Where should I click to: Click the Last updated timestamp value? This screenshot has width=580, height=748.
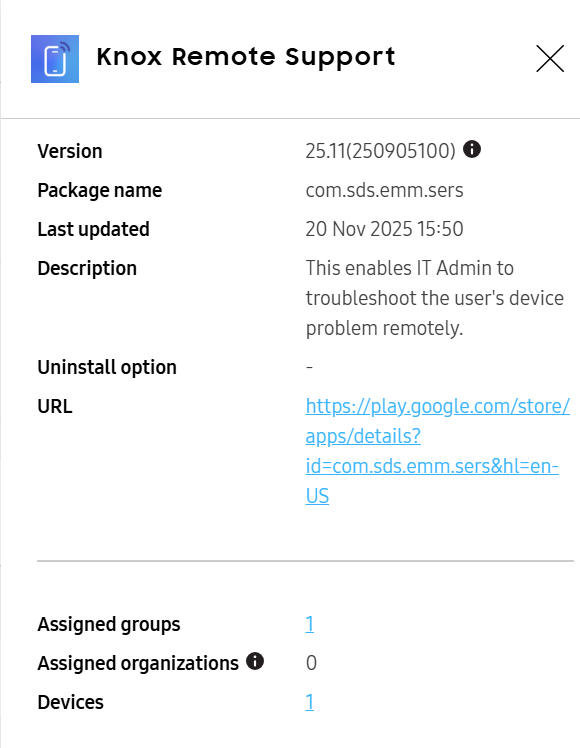click(x=384, y=229)
